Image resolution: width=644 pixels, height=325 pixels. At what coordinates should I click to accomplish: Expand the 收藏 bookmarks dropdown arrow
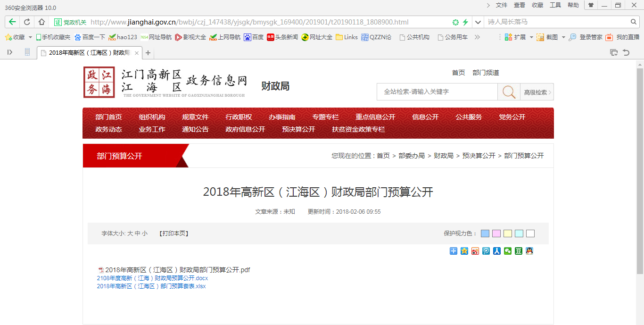[x=30, y=37]
